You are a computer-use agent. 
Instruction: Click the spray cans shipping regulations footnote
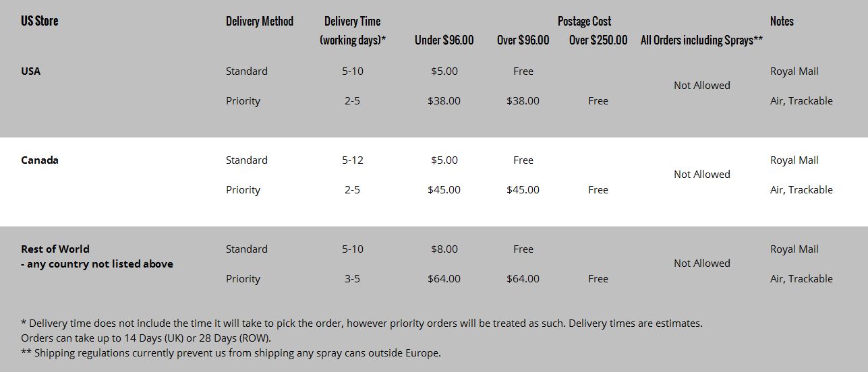[x=231, y=352]
